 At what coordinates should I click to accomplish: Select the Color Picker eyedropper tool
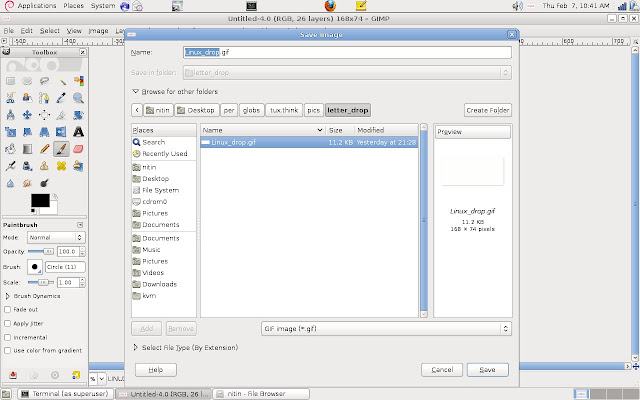point(61,98)
